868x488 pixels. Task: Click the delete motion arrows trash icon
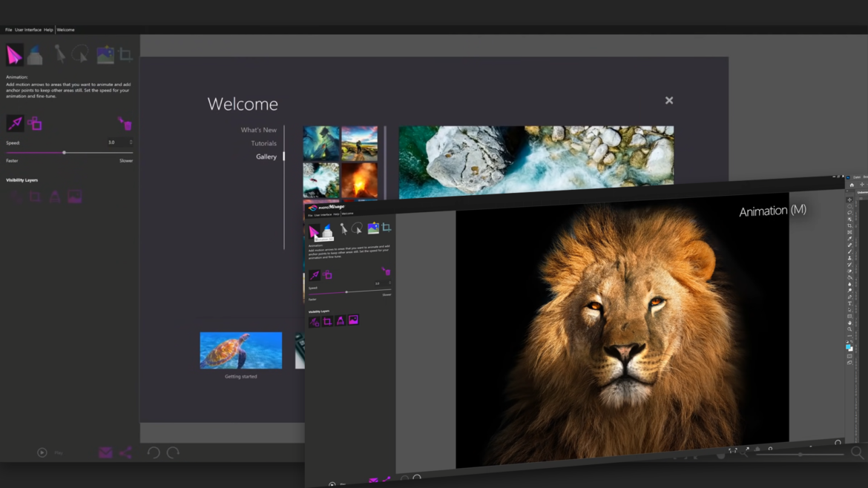[x=125, y=123]
